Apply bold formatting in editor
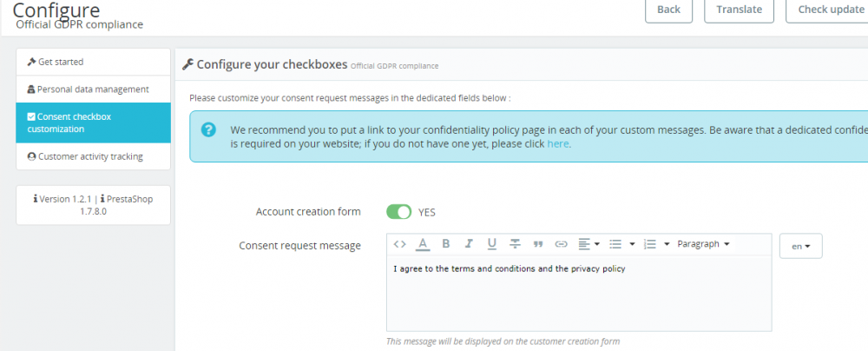This screenshot has width=868, height=351. (x=446, y=244)
